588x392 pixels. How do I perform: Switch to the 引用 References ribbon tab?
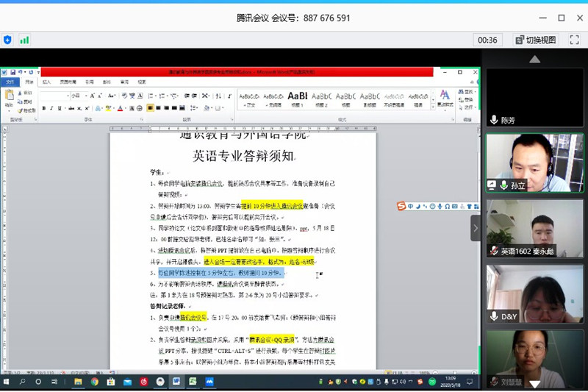pyautogui.click(x=89, y=82)
